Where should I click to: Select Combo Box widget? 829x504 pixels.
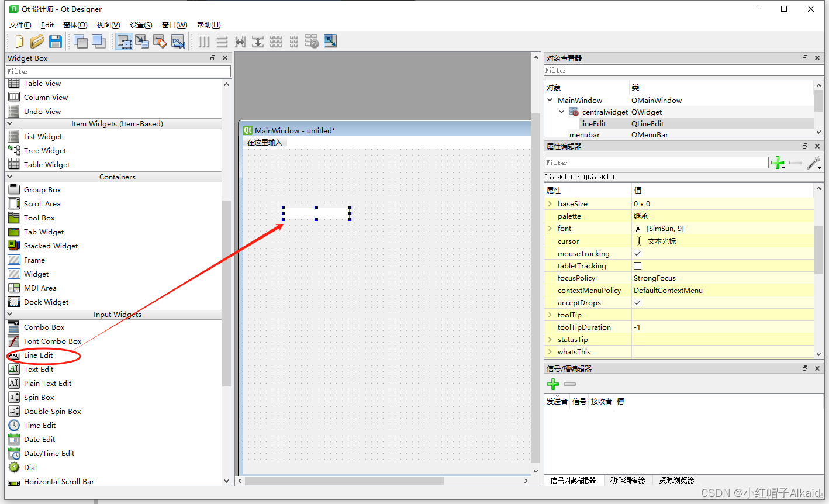(44, 327)
